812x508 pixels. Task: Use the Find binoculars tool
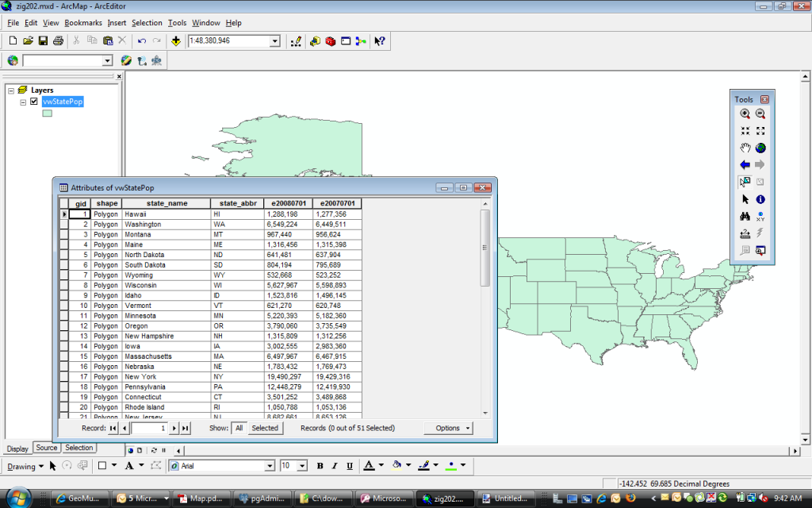click(745, 215)
